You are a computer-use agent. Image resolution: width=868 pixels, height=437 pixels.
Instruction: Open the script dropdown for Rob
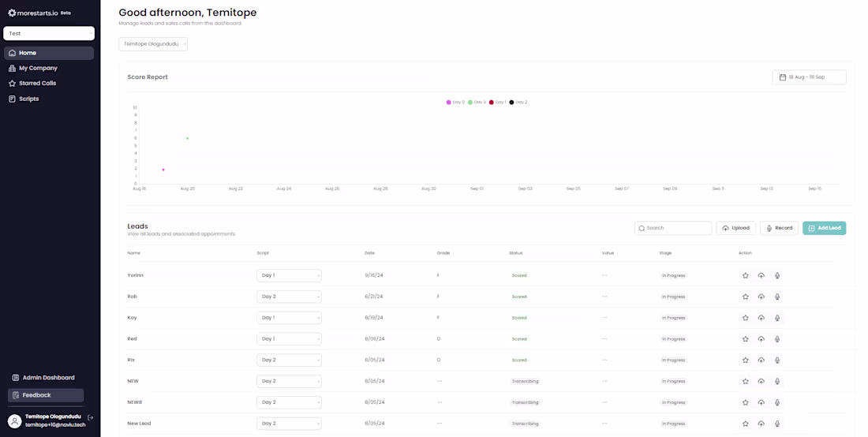point(289,297)
